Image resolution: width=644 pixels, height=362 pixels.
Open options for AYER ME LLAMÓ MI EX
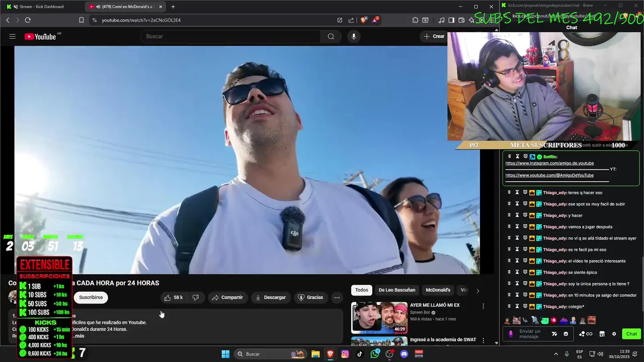click(x=484, y=306)
